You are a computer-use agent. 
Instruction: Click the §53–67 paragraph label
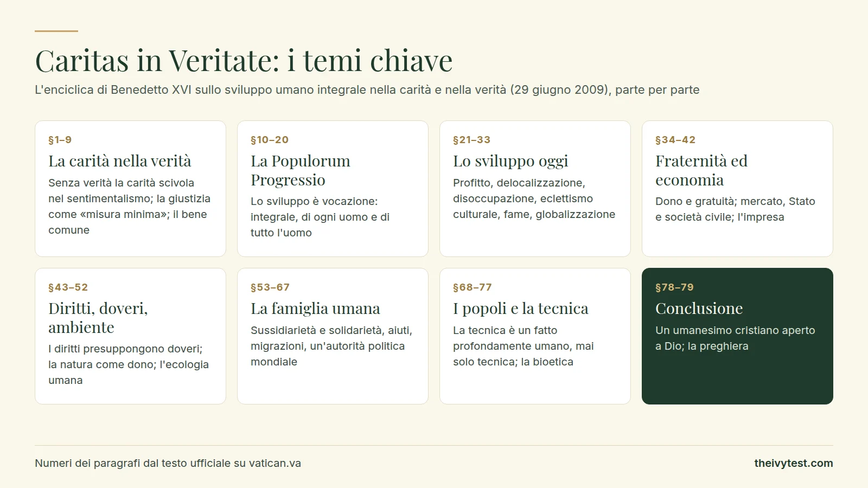coord(270,287)
